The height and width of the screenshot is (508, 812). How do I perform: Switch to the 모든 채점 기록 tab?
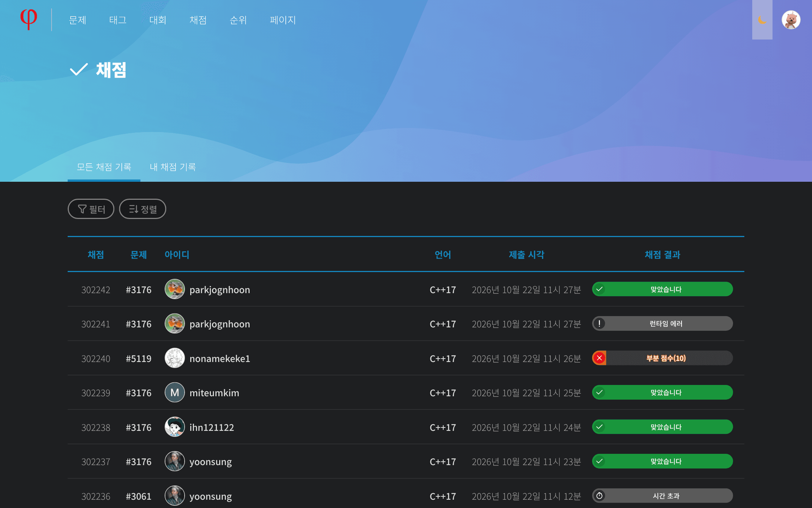[x=104, y=167]
